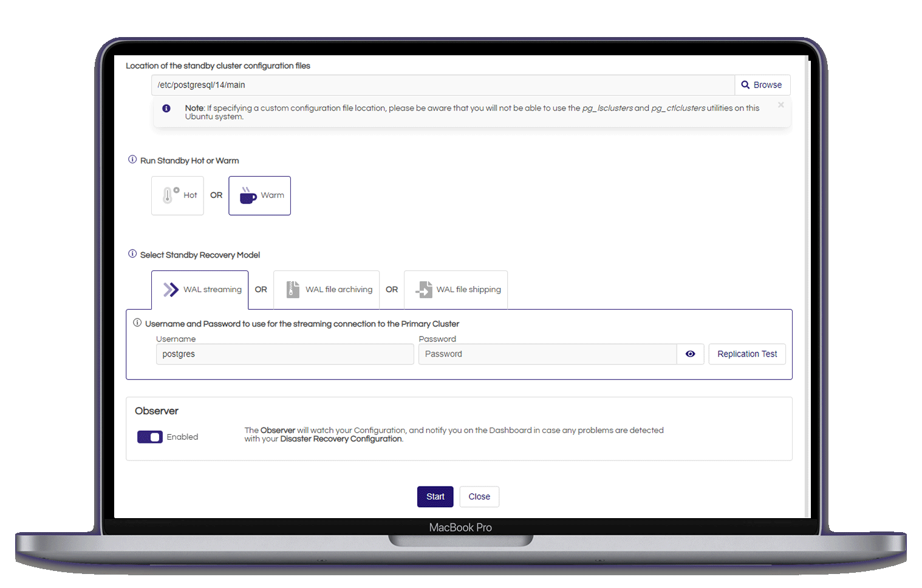This screenshot has width=922, height=588.
Task: Run the Replication Test
Action: (x=747, y=354)
